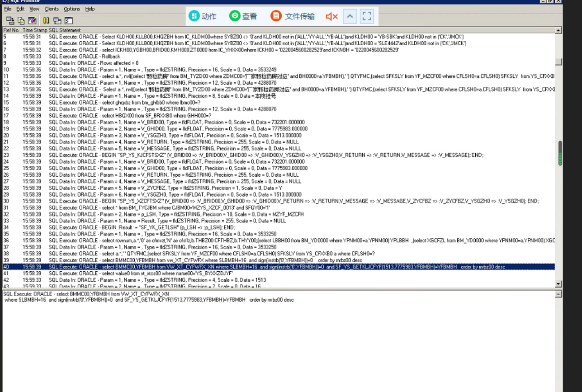Click the yellow pause trace toolbar icon
Image resolution: width=582 pixels, height=392 pixels.
[46, 20]
